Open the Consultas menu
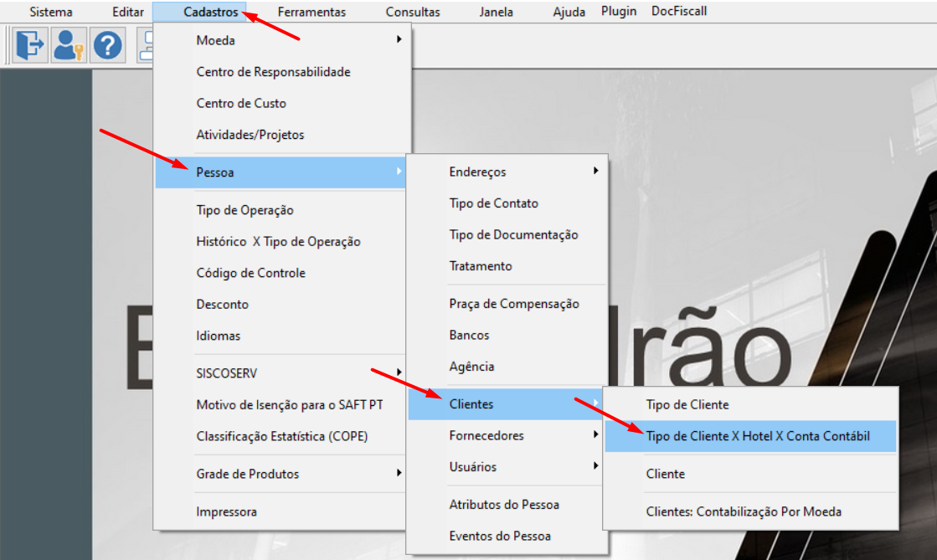This screenshot has height=560, width=937. [x=412, y=12]
